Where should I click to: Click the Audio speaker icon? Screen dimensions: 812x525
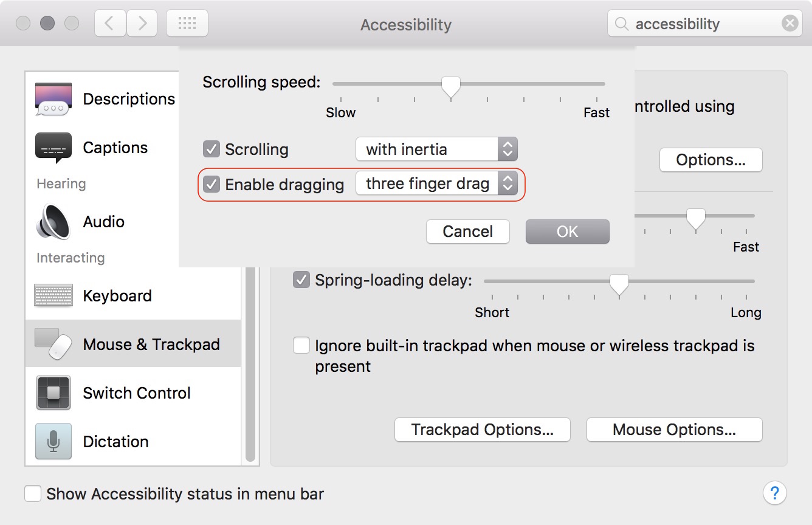[x=53, y=222]
